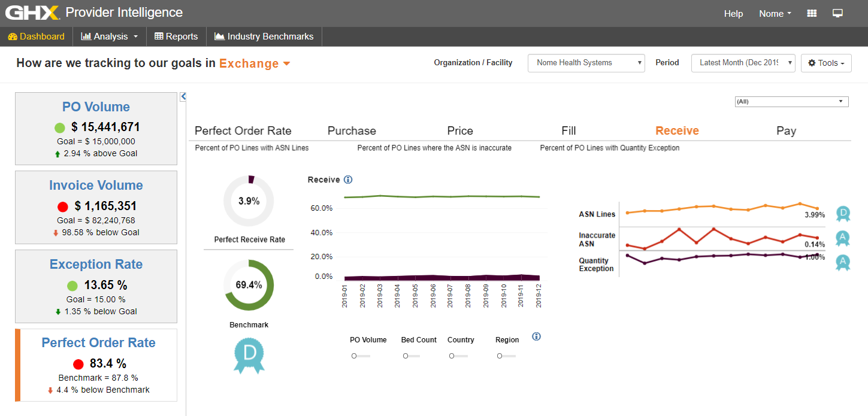868x416 pixels.
Task: Click the apps grid icon in header
Action: (x=812, y=13)
